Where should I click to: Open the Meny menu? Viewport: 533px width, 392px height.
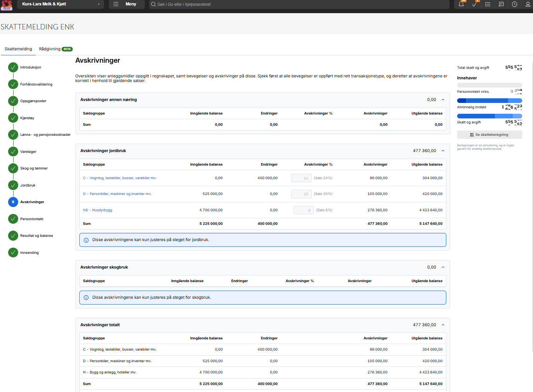126,4
